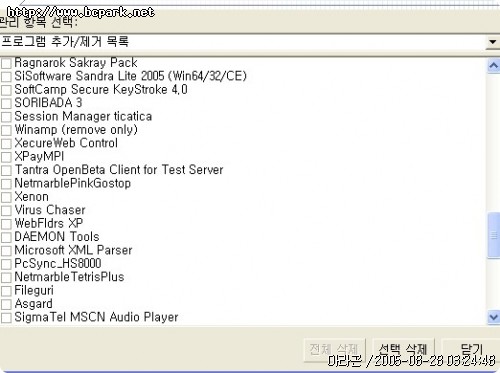
Task: Check the NetmarbleTetrisPlus checkbox
Action: coord(6,277)
